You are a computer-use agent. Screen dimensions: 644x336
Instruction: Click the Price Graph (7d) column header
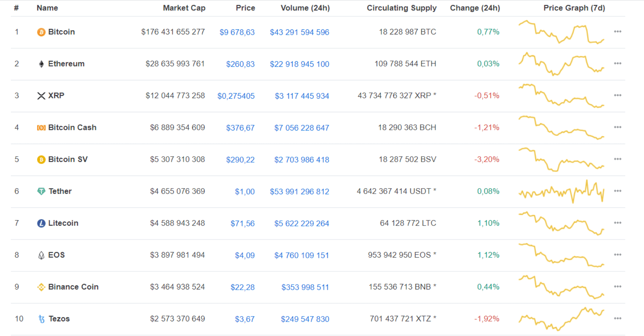[x=574, y=8]
